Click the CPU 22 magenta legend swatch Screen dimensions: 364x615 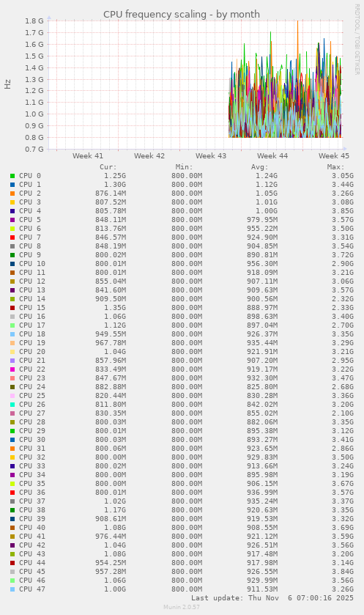[x=12, y=369]
